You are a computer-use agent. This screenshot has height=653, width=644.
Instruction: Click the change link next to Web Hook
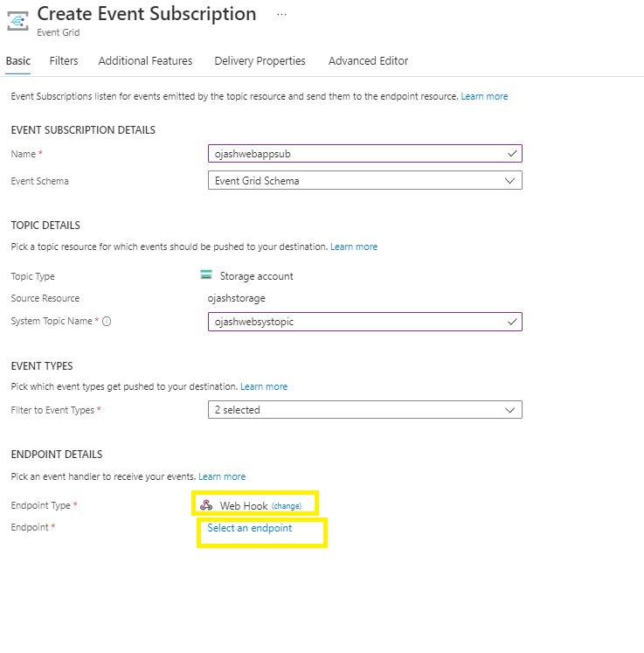click(x=287, y=506)
